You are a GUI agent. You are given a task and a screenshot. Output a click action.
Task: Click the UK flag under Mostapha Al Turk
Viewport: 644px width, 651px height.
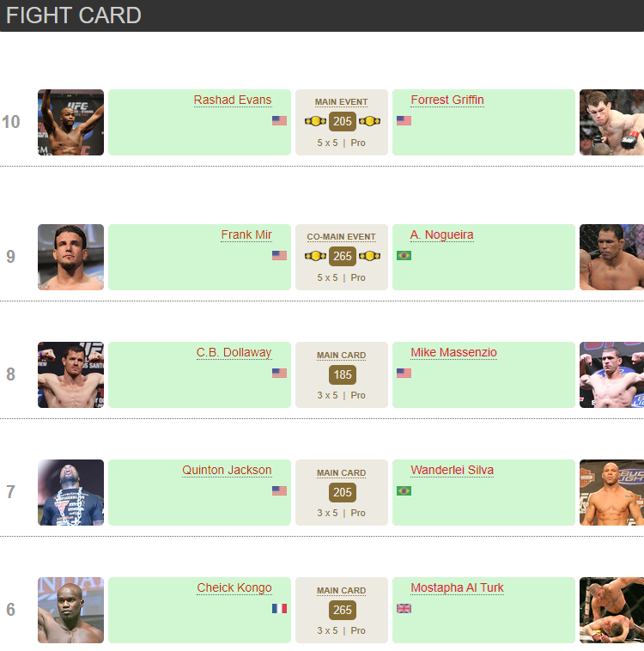(x=404, y=608)
